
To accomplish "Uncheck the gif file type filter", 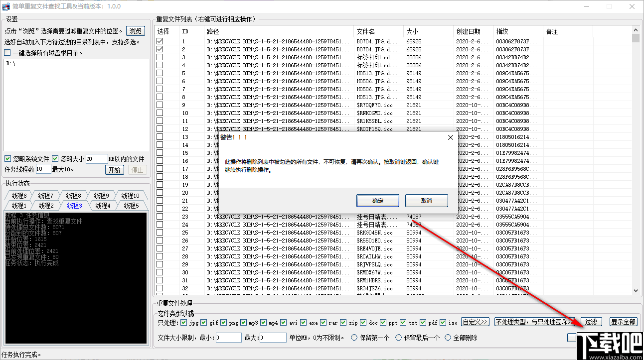I will tap(203, 322).
